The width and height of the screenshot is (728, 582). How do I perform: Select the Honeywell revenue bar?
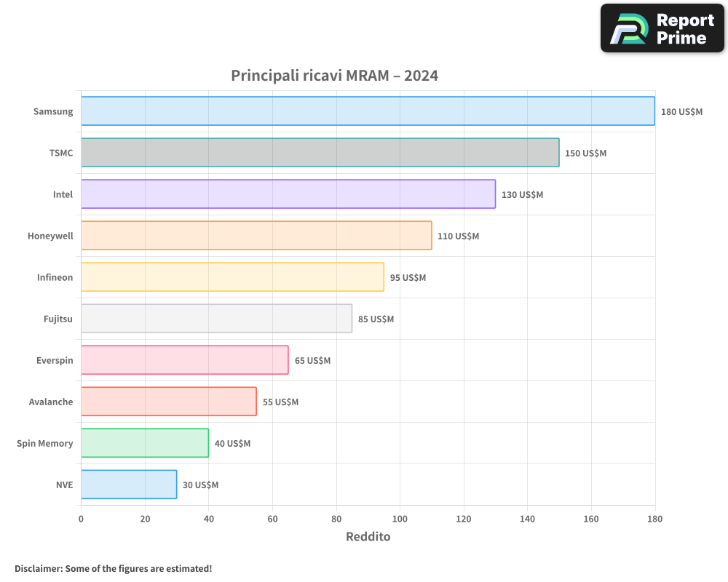point(255,236)
